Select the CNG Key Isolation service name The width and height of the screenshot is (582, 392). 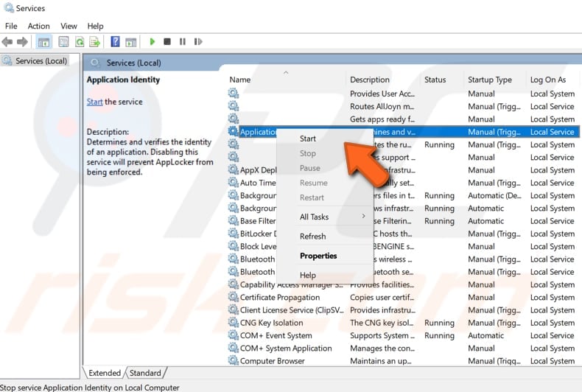[x=271, y=323]
